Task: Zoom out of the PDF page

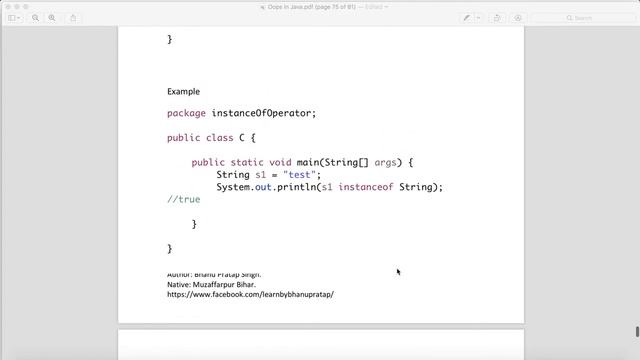Action: pyautogui.click(x=36, y=18)
